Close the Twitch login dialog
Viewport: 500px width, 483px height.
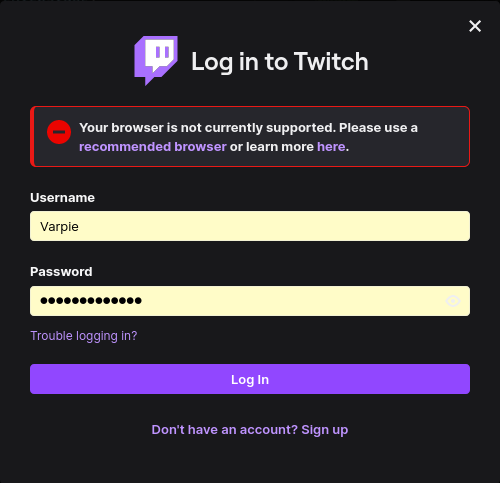coord(475,26)
